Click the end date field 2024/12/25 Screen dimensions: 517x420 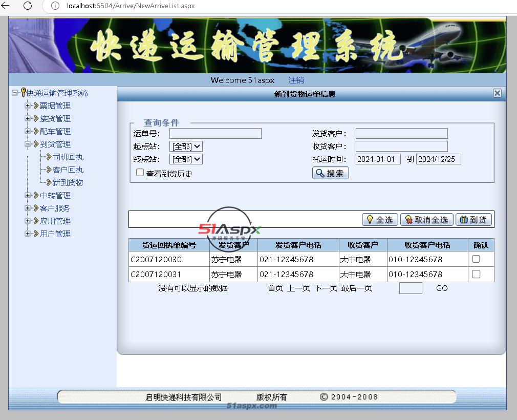tap(439, 159)
